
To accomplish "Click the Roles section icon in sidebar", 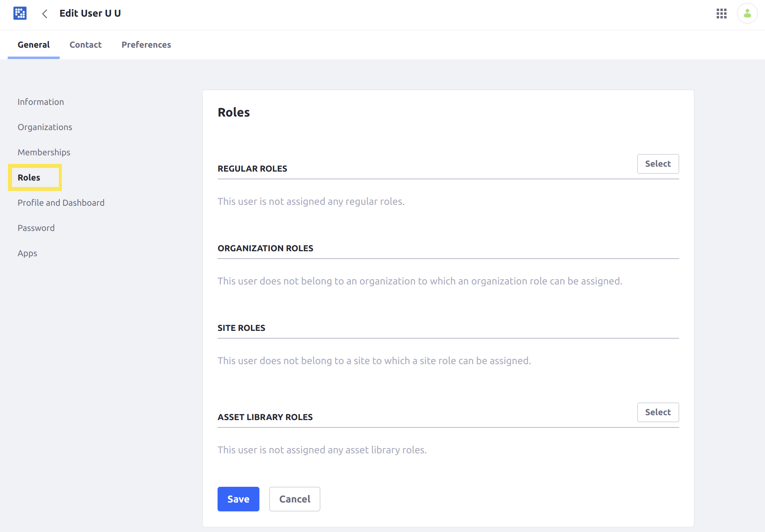I will point(29,177).
